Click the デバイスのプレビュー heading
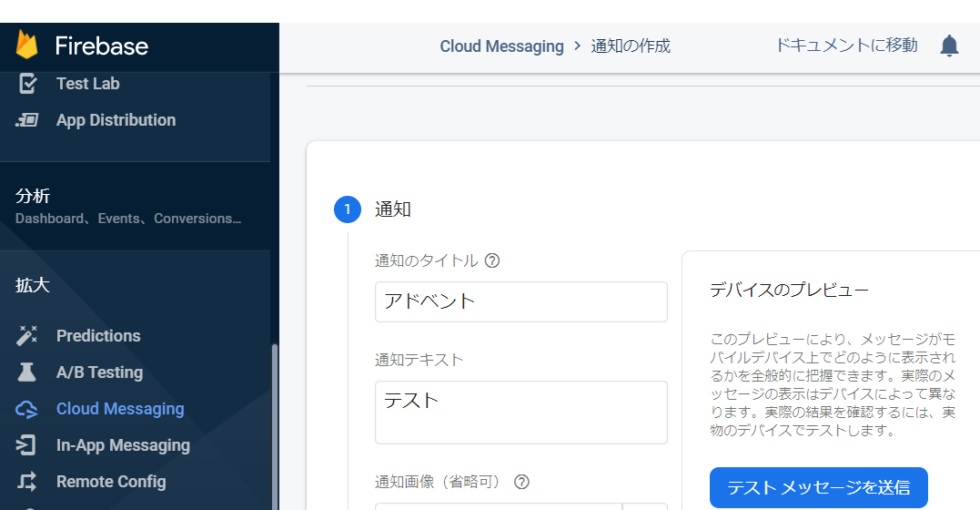 coord(790,290)
